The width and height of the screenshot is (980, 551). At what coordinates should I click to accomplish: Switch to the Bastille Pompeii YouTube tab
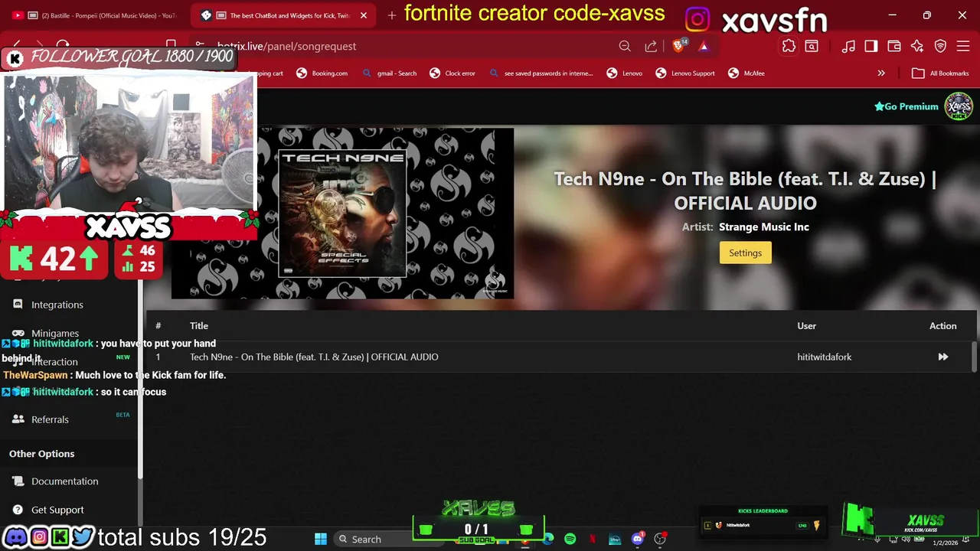tap(96, 15)
